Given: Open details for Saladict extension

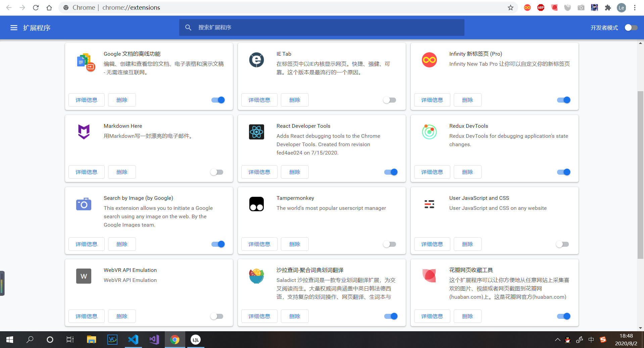Looking at the screenshot, I should tap(259, 316).
